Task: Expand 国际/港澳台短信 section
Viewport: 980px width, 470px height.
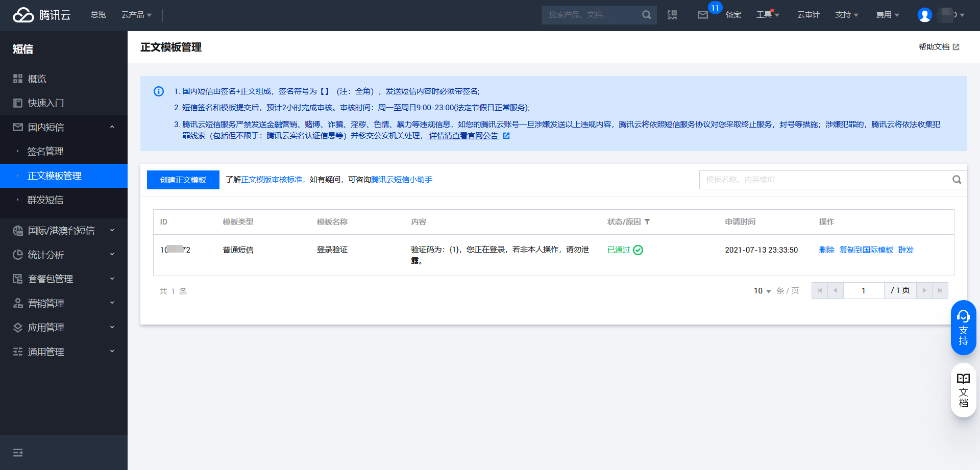Action: point(64,231)
